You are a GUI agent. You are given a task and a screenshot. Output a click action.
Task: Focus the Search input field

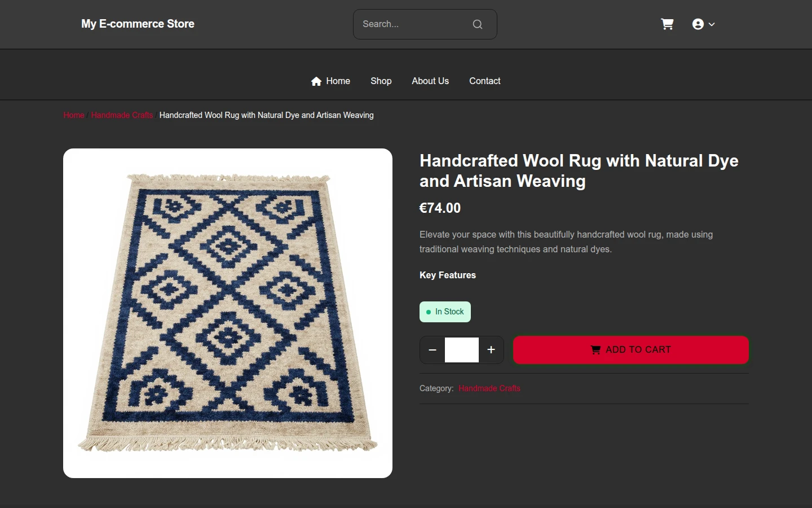tap(414, 24)
